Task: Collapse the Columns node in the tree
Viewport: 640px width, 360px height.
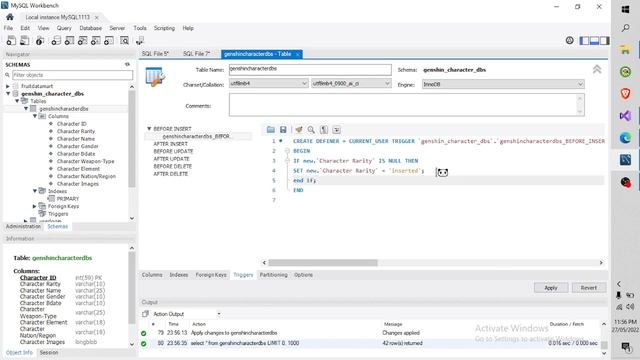Action: [x=35, y=116]
